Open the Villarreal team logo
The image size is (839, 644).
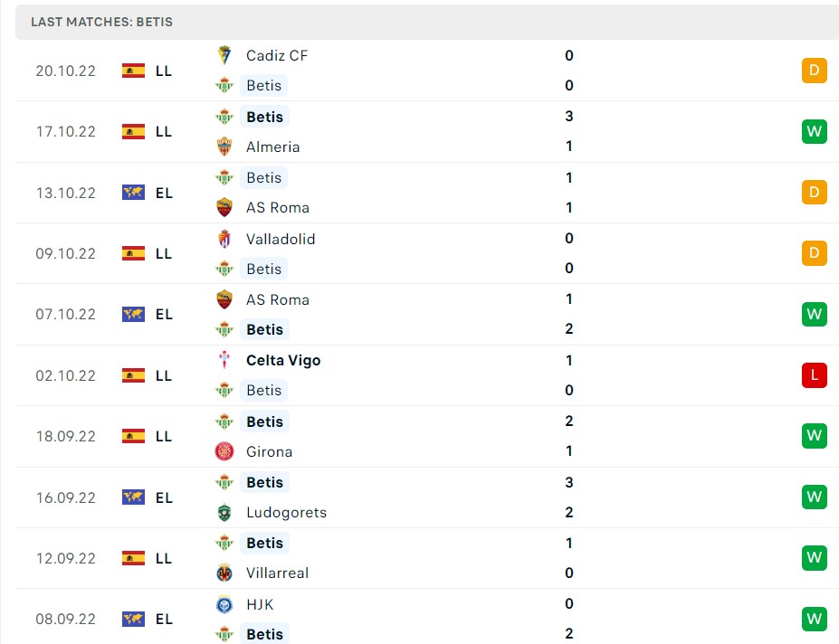click(x=224, y=573)
